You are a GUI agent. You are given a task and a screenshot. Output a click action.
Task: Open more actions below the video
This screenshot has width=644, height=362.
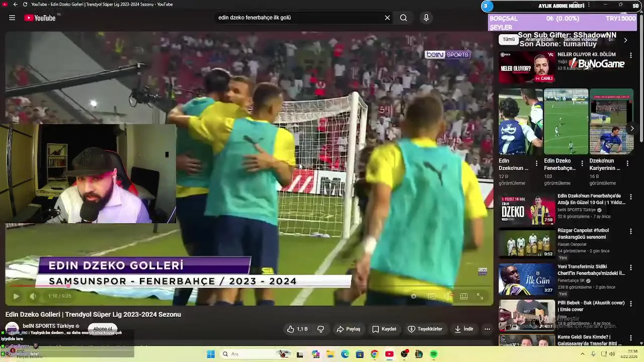487,329
